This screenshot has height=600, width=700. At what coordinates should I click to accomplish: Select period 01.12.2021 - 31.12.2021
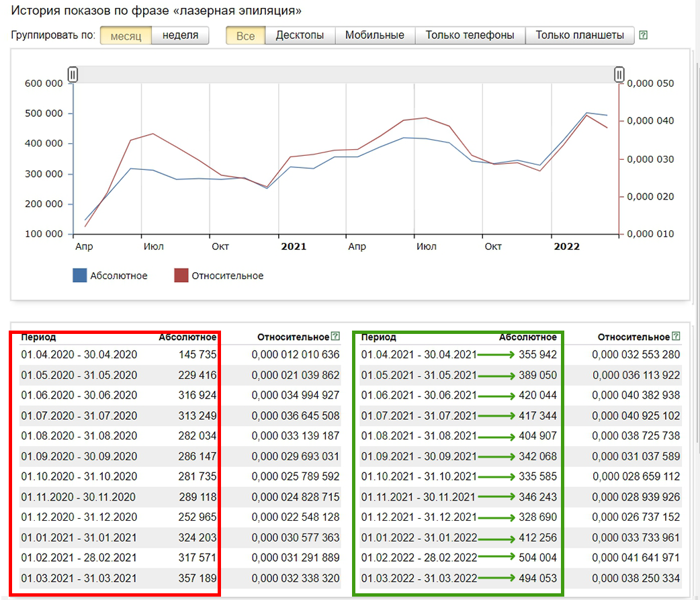(419, 517)
